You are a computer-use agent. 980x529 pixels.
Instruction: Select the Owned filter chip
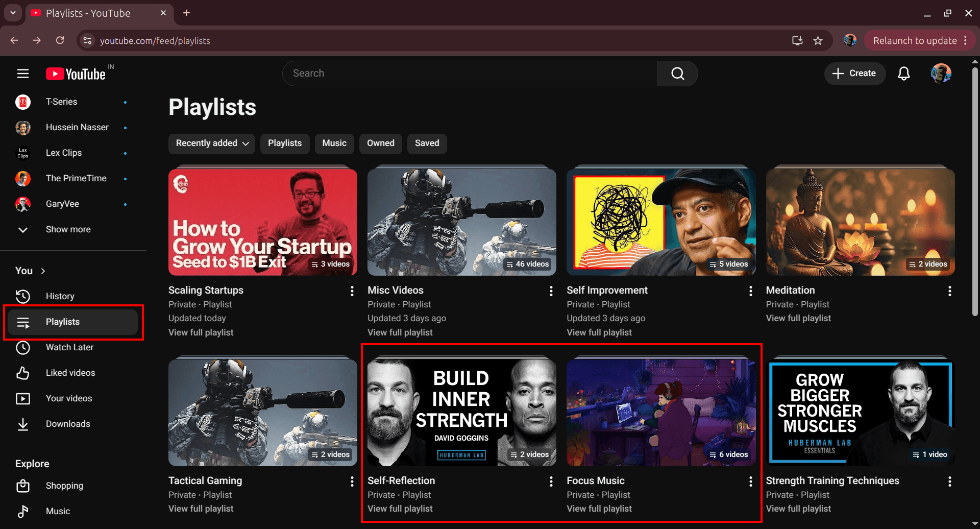[380, 143]
